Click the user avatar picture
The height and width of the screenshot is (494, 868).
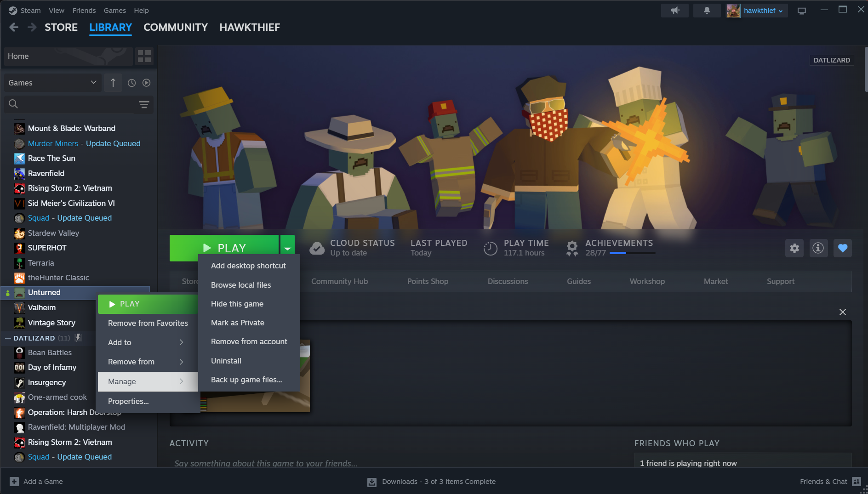[733, 11]
